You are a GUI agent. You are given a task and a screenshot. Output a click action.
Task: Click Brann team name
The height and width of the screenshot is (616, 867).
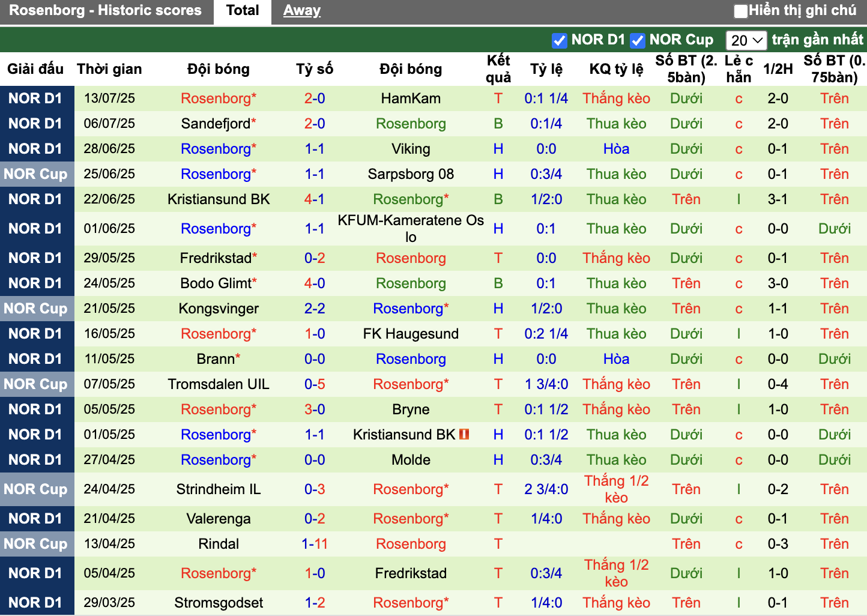pos(219,359)
